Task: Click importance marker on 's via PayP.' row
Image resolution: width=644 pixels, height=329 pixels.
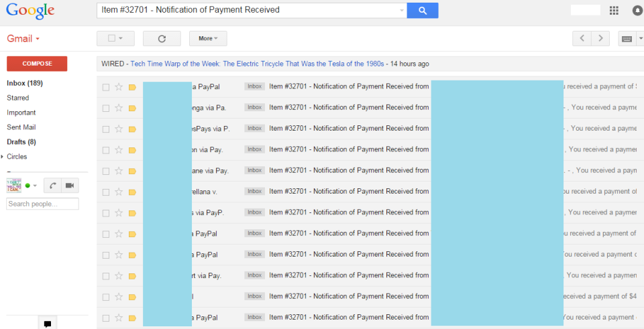Action: pos(132,213)
